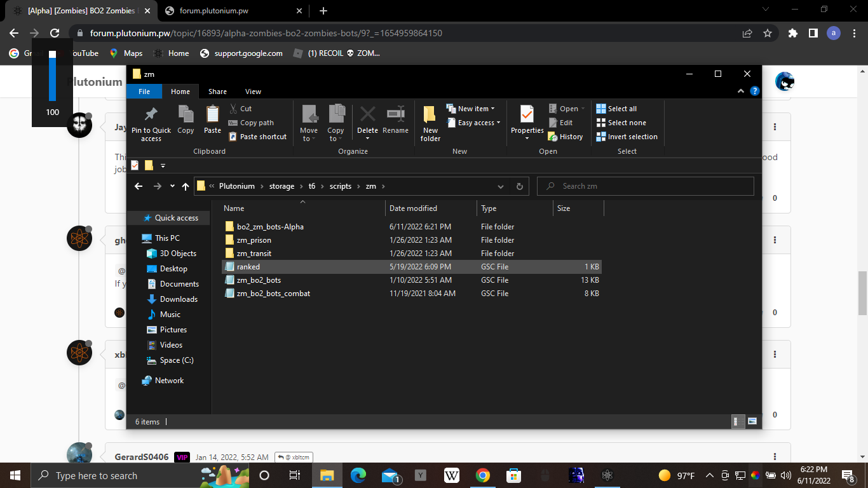Image resolution: width=868 pixels, height=488 pixels.
Task: Open Microsoft Edge from taskbar
Action: coord(358,475)
